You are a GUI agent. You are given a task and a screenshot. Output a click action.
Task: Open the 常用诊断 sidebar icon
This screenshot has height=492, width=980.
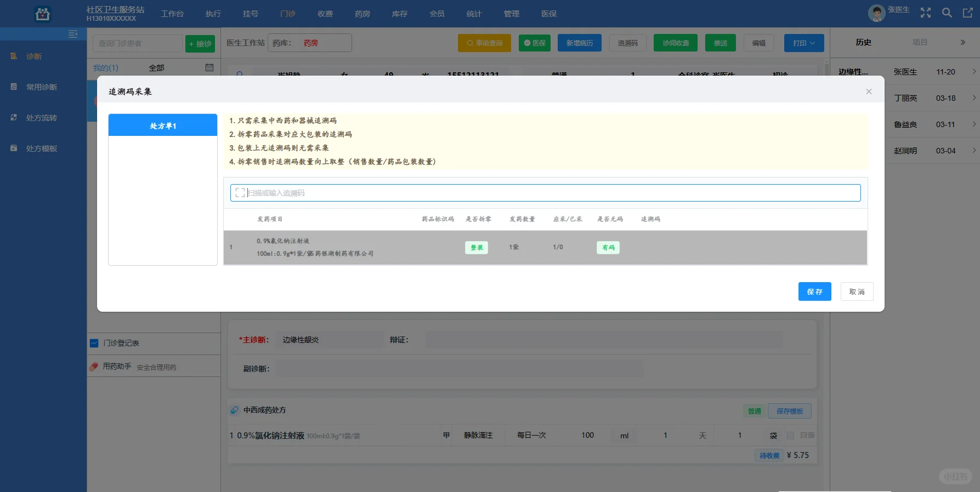(14, 87)
